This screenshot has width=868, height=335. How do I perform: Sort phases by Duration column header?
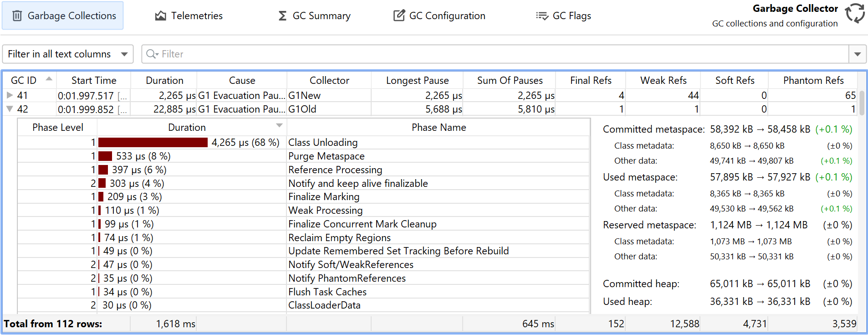[x=187, y=128]
